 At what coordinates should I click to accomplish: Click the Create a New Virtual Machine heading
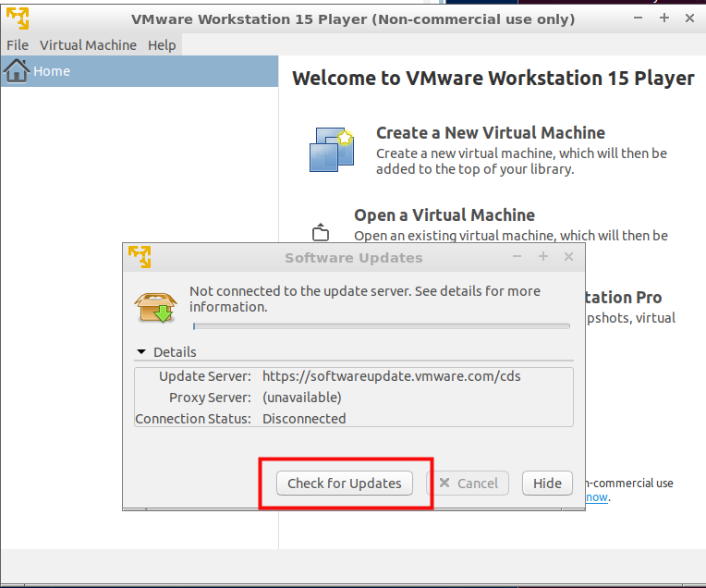[491, 132]
